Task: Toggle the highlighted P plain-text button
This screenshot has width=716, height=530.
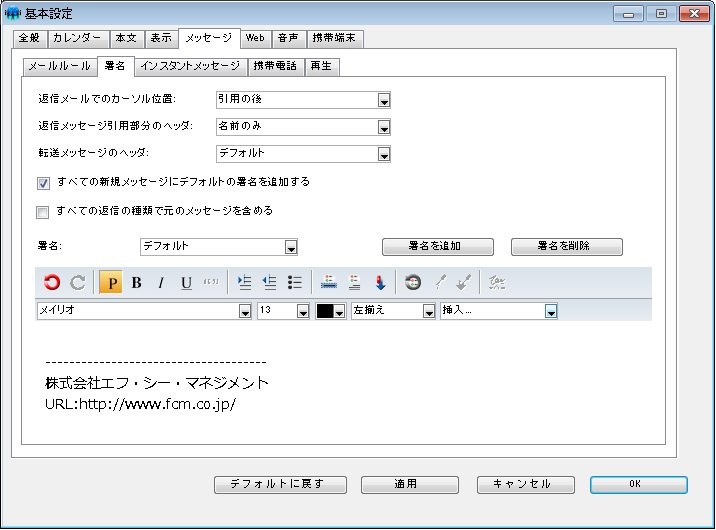Action: (111, 282)
